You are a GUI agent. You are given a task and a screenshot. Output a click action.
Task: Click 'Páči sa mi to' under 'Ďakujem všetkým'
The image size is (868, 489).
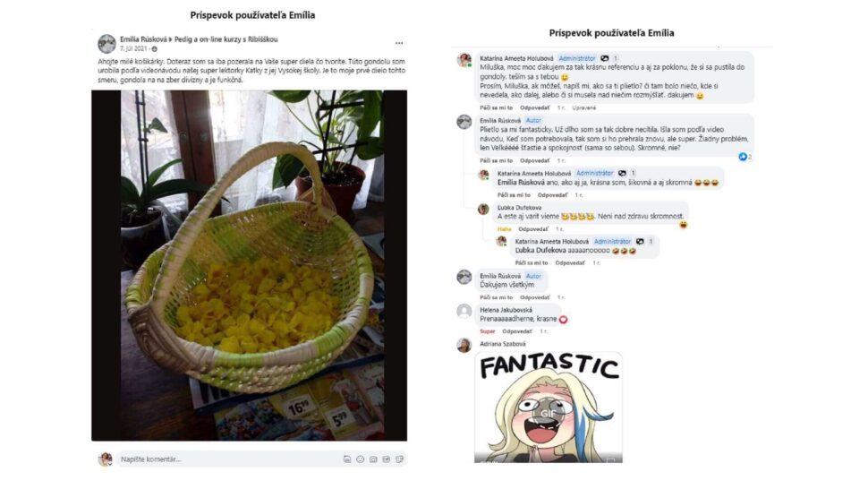point(496,297)
